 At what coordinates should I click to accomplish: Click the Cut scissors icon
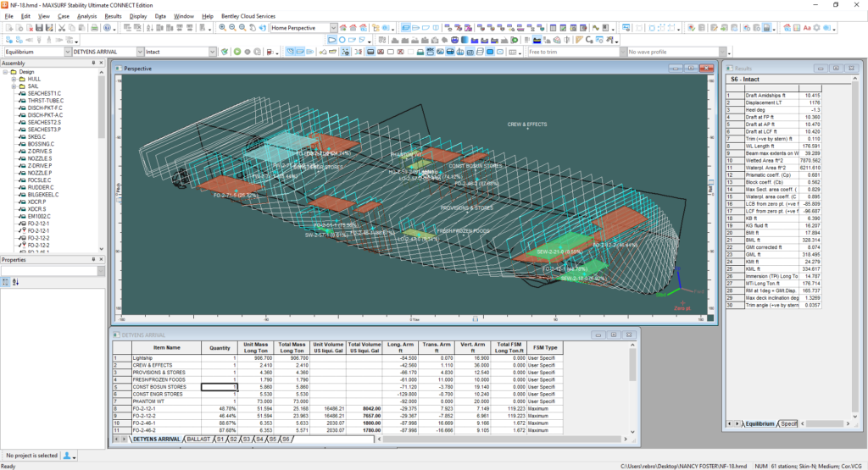62,28
